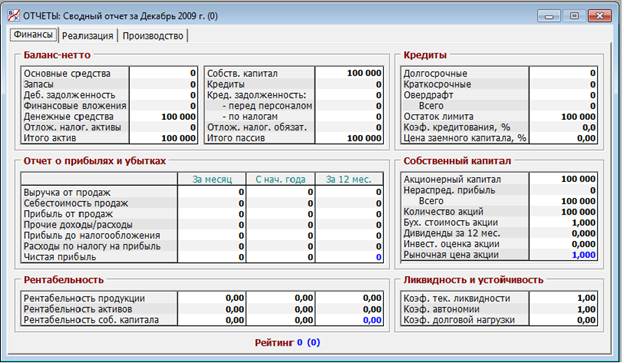Screen dimensions: 624x363
Task: Click the Отлож. налог. обязат. label
Action: point(257,127)
